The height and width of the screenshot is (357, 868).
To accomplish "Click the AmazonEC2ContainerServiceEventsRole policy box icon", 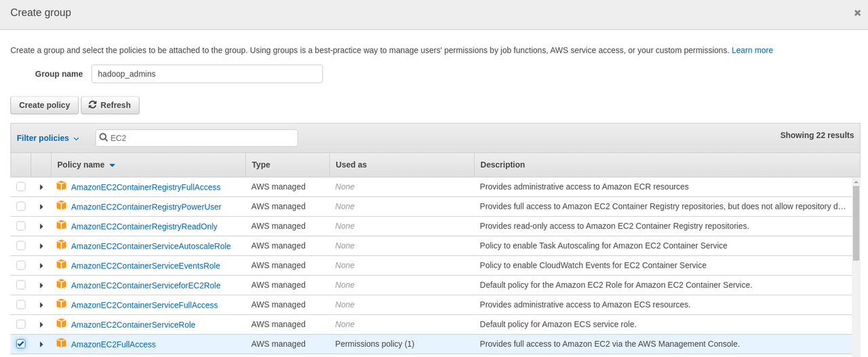I will point(61,264).
